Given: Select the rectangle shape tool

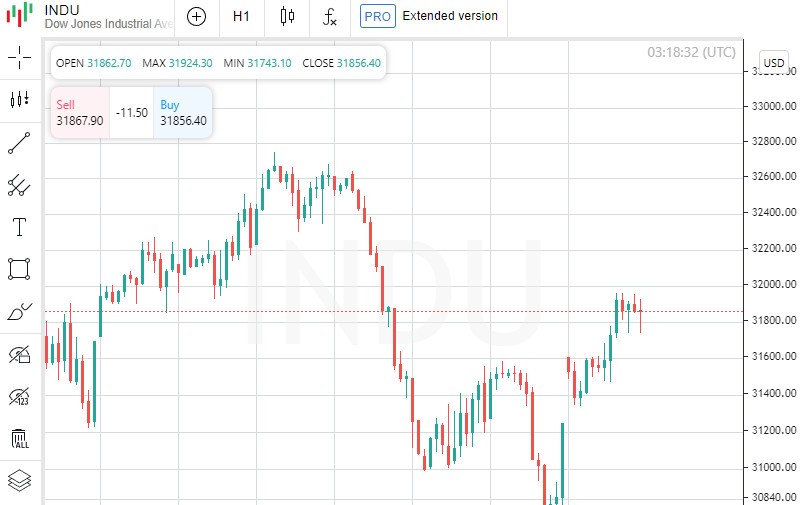Looking at the screenshot, I should 19,269.
